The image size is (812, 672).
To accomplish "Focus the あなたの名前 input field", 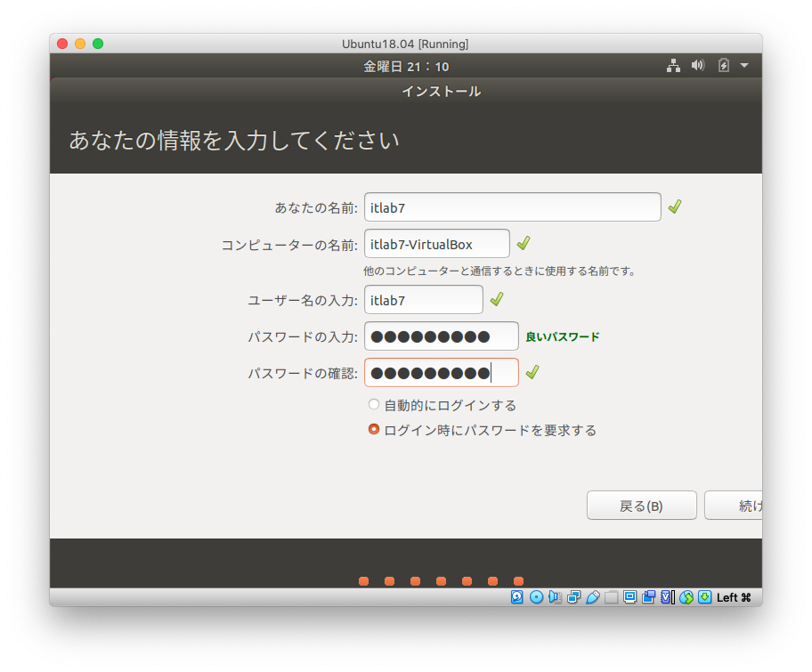I will click(513, 207).
